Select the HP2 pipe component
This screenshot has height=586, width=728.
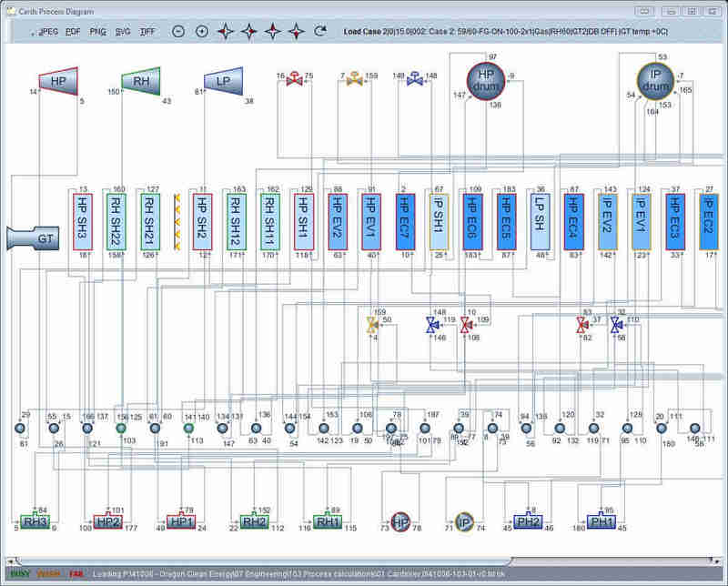click(107, 521)
